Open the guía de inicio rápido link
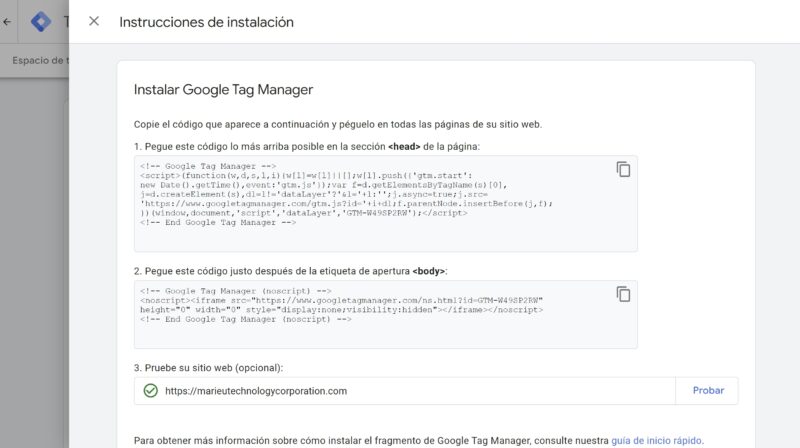Image resolution: width=800 pixels, height=448 pixels. coord(657,440)
